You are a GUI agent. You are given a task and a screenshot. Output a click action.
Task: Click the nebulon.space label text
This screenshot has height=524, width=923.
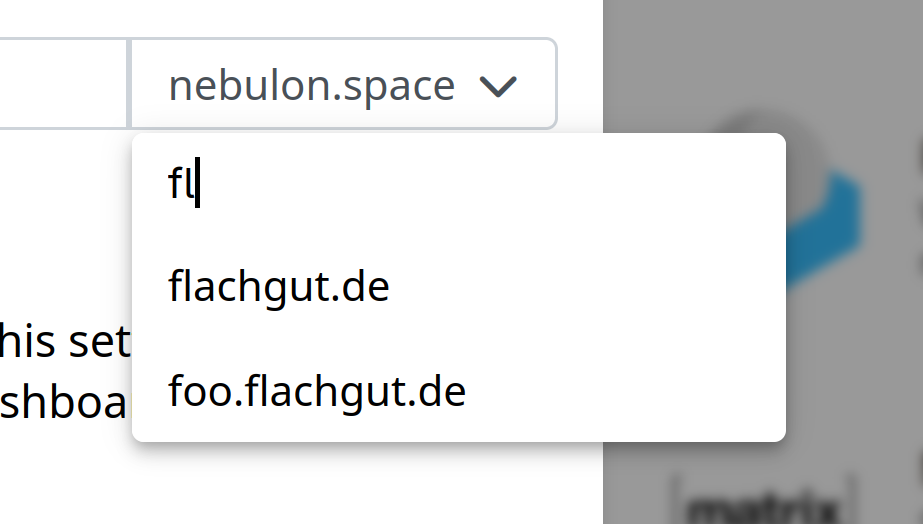tap(311, 86)
